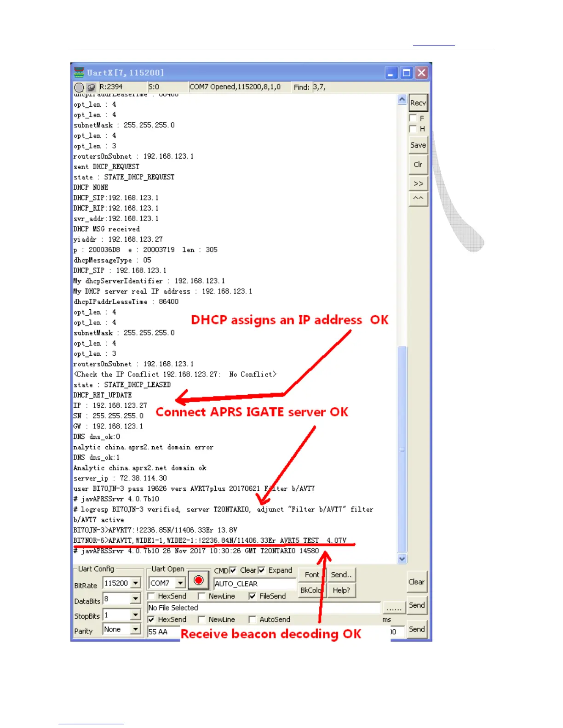Image resolution: width=563 pixels, height=728 pixels.
Task: Click the Help? button
Action: pyautogui.click(x=341, y=590)
